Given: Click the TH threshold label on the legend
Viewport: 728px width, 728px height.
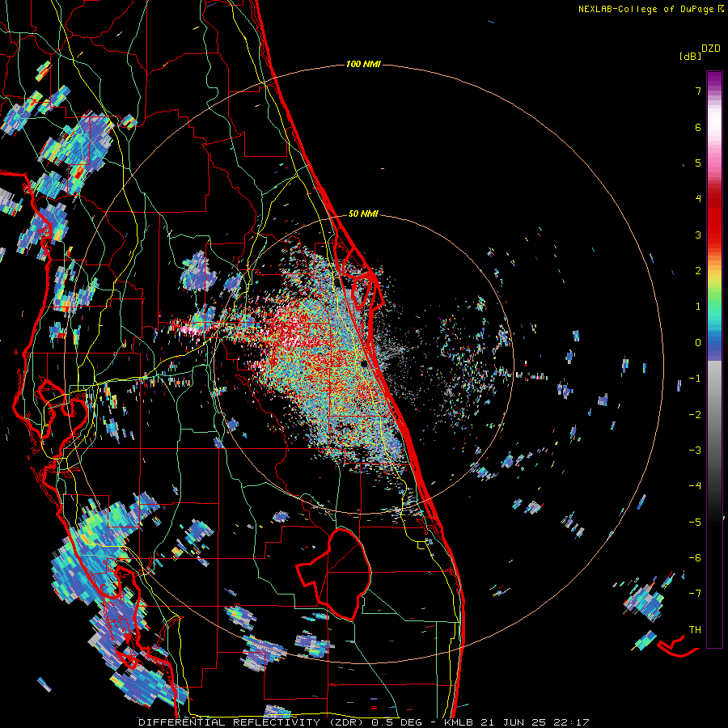Looking at the screenshot, I should pos(695,630).
